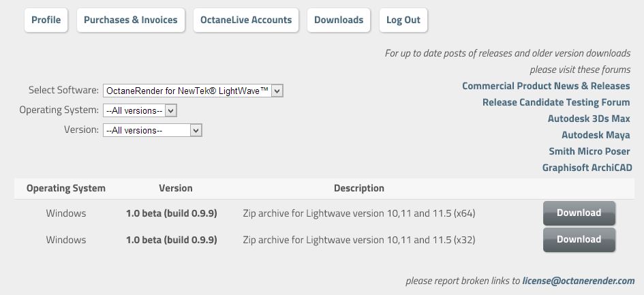Download the Lightwave x32 zip archive
644x295 pixels.
tap(579, 240)
